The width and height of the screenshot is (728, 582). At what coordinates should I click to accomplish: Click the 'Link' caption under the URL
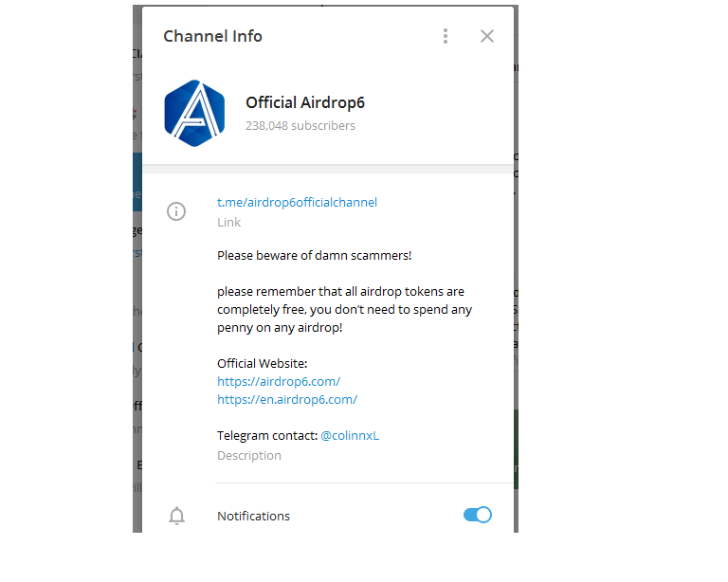click(x=228, y=223)
